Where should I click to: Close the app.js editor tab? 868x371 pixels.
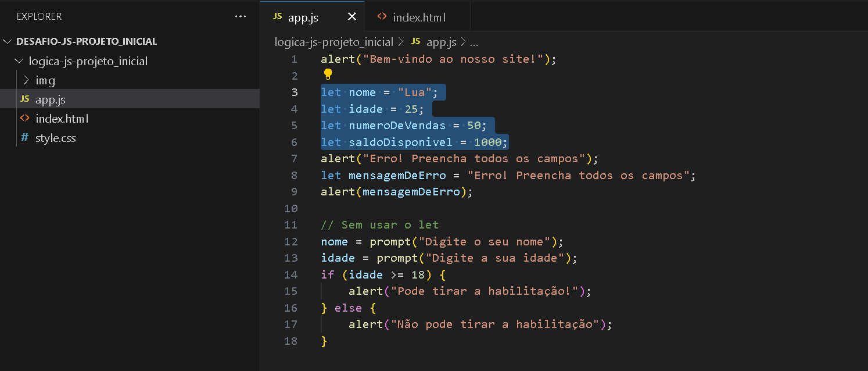tap(351, 17)
